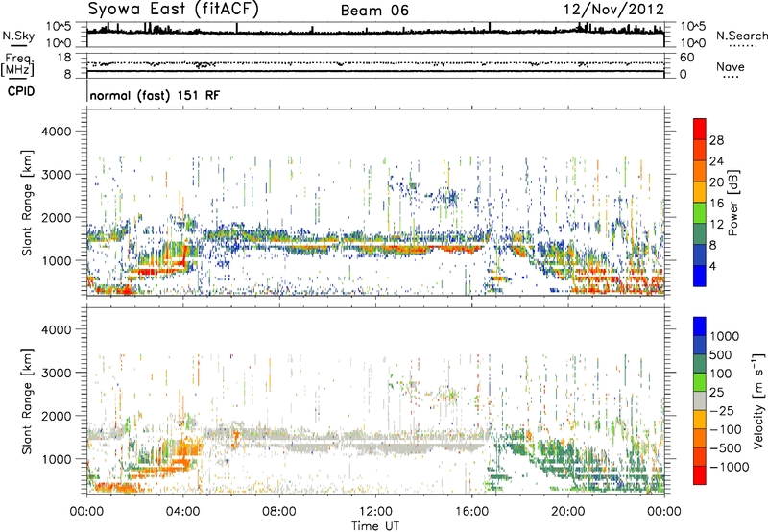This screenshot has width=768, height=532.
Task: Click the '08:00' time axis label
Action: (x=278, y=512)
